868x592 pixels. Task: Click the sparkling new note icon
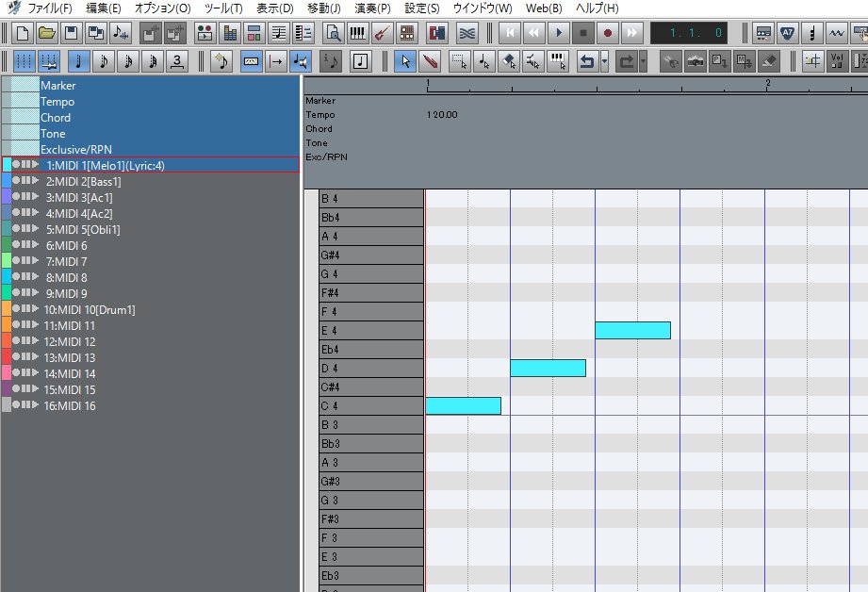click(x=222, y=61)
